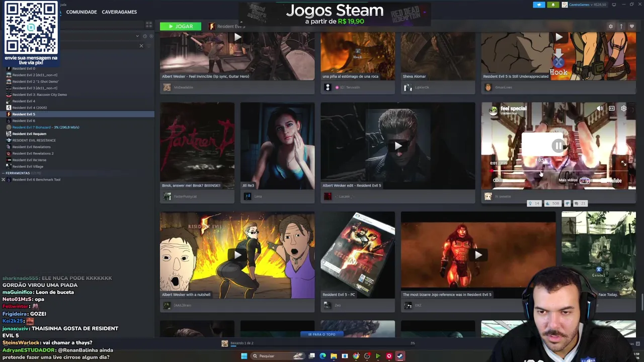
Task: Click the thumbs-up counter showing 508
Action: click(x=553, y=203)
